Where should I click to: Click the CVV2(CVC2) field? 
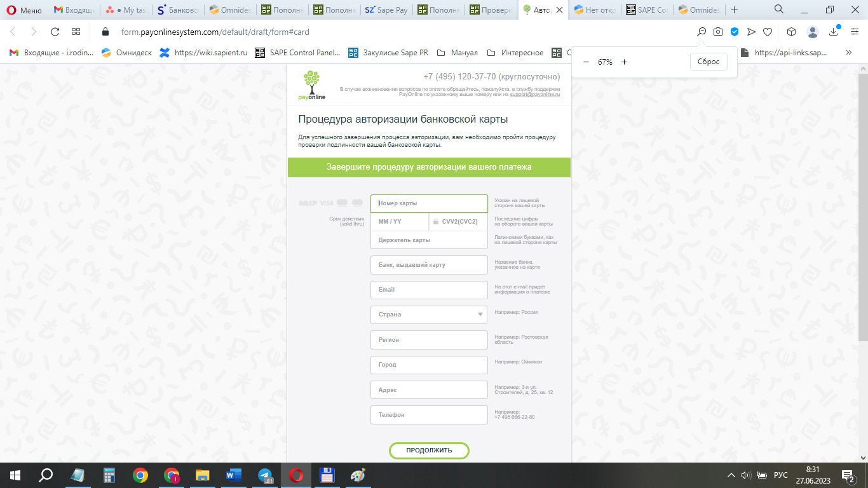click(458, 222)
